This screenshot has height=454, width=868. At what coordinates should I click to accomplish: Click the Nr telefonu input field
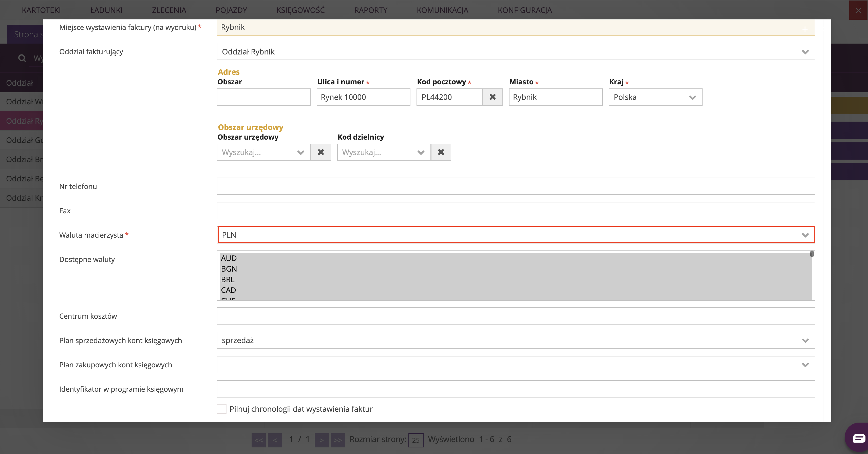[516, 186]
